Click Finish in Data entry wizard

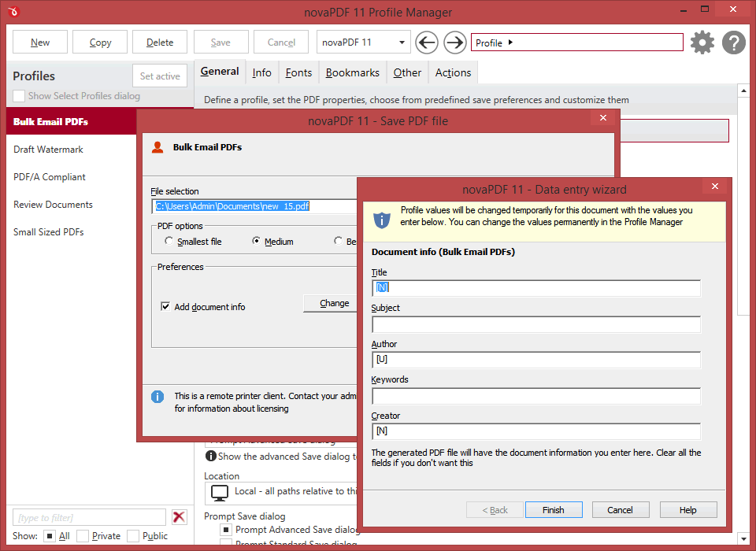coord(554,509)
